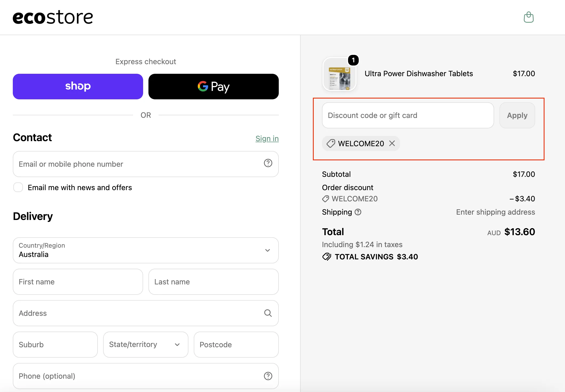Click the Total Savings tag icon
The width and height of the screenshot is (565, 392).
tap(326, 257)
